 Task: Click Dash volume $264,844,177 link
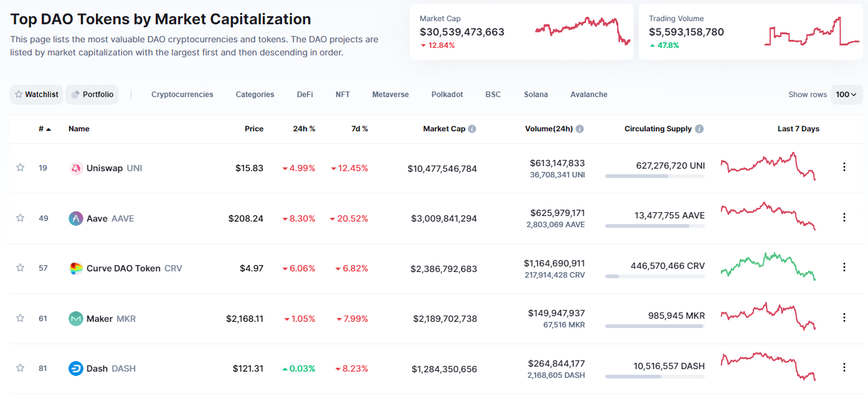[557, 364]
